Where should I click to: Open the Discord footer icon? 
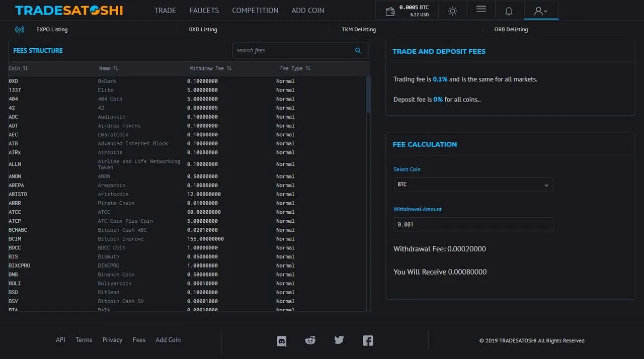coord(282,341)
